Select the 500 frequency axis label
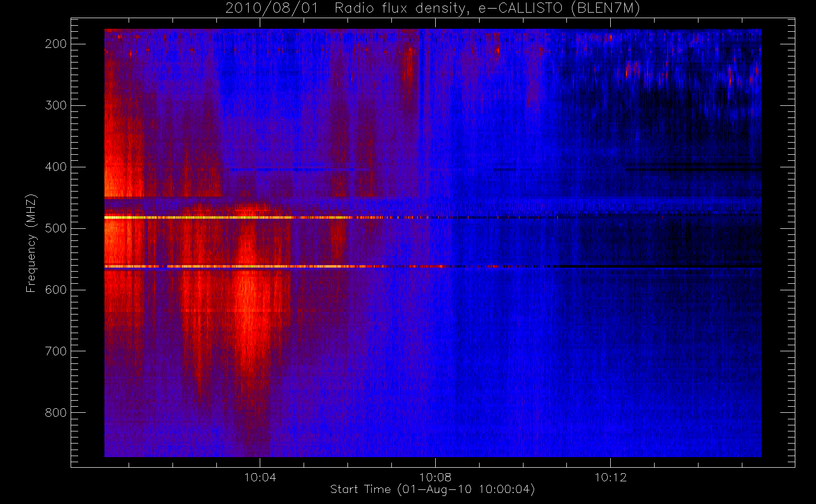 [x=55, y=228]
